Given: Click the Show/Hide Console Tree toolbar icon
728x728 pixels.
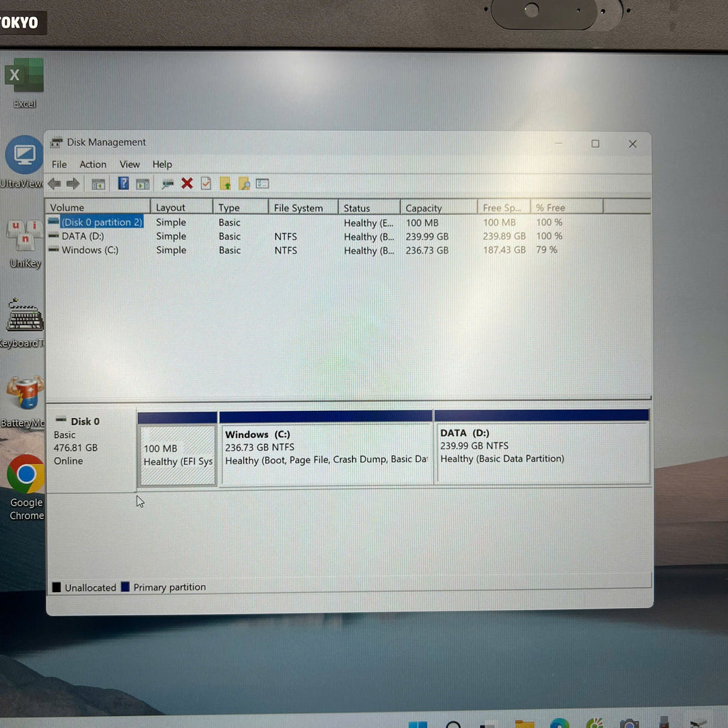Looking at the screenshot, I should click(x=98, y=184).
